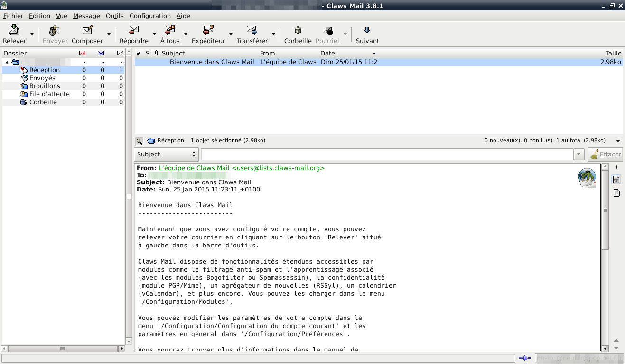
Task: Open the dropdown arrow next to Composer
Action: pos(109,34)
